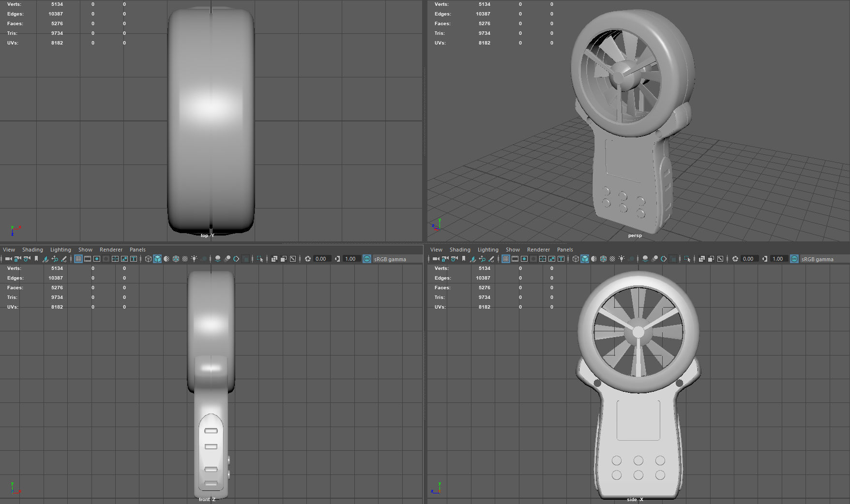Toggle Safe Title in front -Z panel toolbar
This screenshot has height=504, width=850.
click(133, 259)
